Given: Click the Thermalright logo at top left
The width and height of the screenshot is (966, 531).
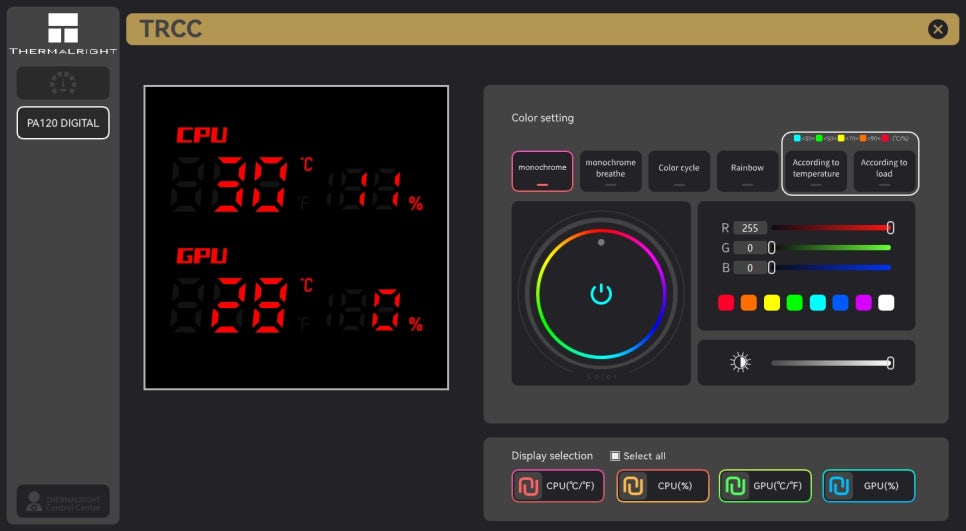Looking at the screenshot, I should coord(63,33).
